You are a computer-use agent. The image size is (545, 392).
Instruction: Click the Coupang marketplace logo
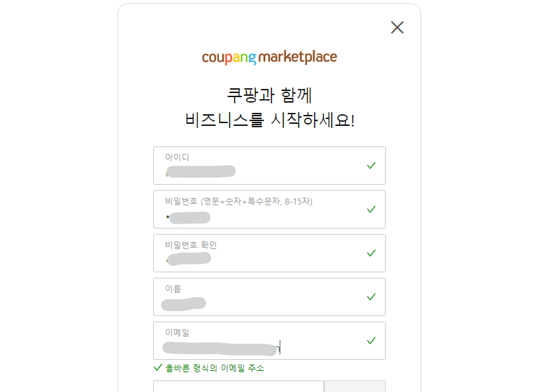(x=269, y=57)
